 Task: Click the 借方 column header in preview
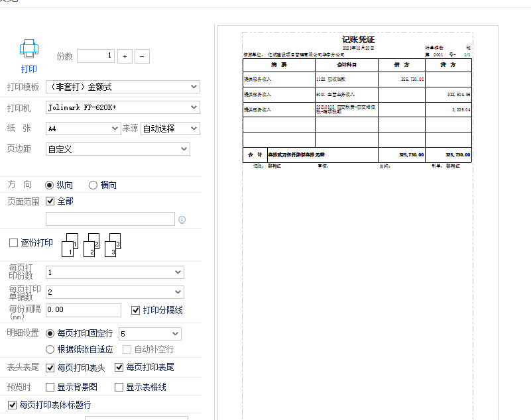(401, 65)
